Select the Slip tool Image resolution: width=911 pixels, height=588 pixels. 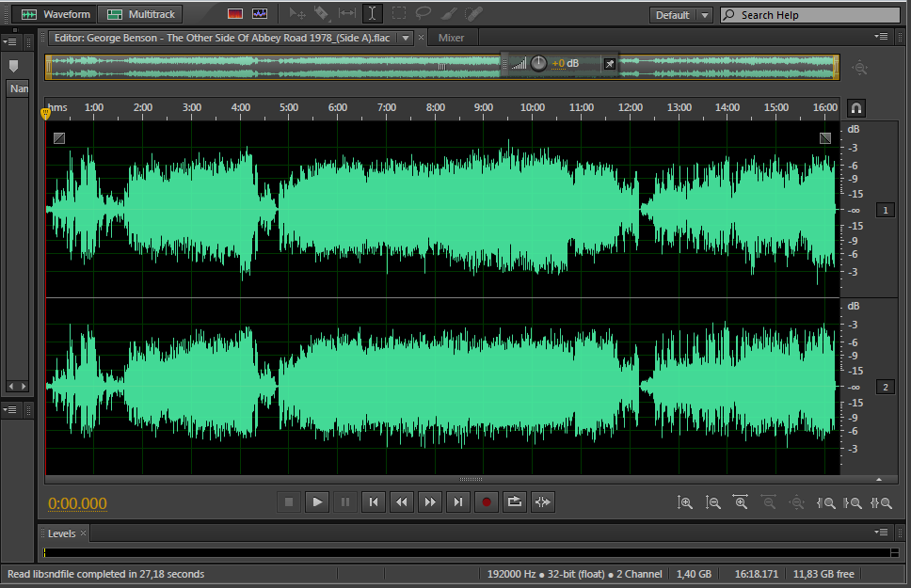click(x=347, y=13)
